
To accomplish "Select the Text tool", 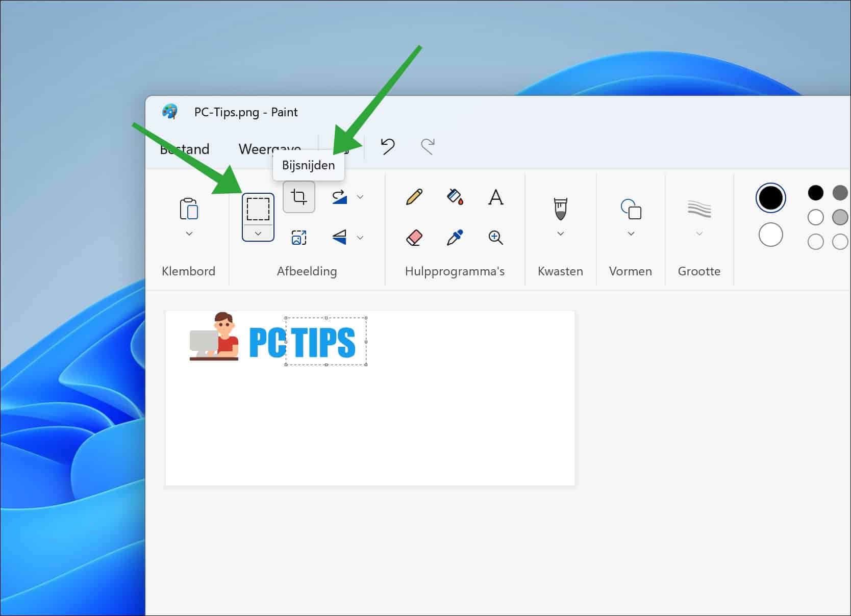I will (495, 197).
